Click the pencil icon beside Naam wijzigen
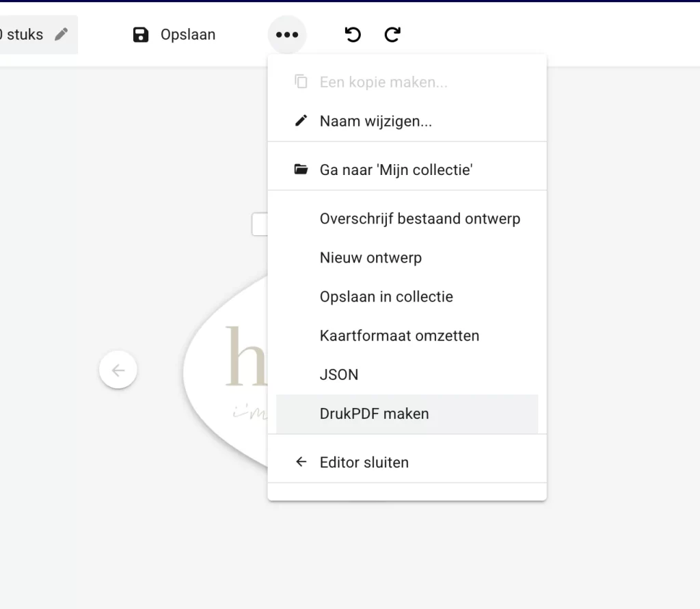Viewport: 700px width, 609px height. coord(301,121)
